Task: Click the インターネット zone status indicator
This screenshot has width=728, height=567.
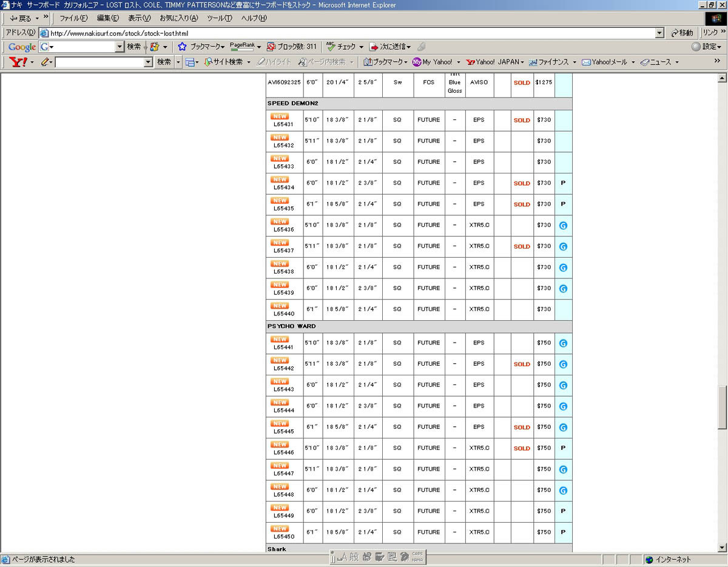Action: [668, 560]
